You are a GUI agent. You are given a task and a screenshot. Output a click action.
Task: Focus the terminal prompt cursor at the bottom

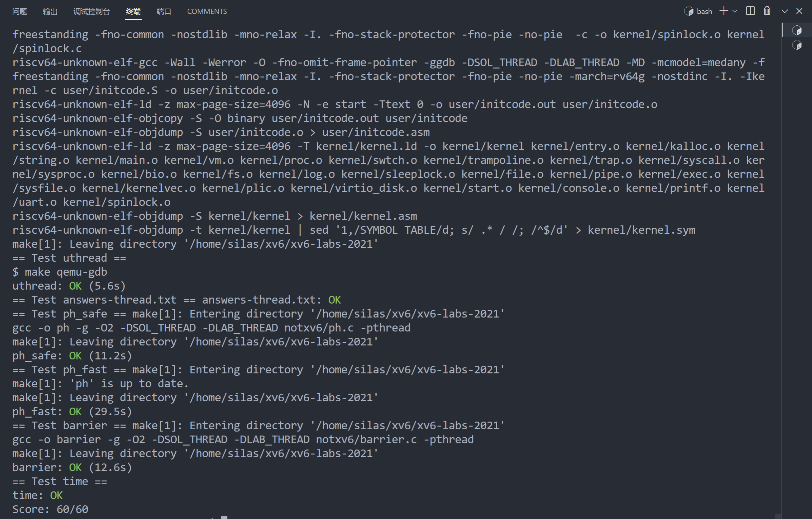pos(224,517)
